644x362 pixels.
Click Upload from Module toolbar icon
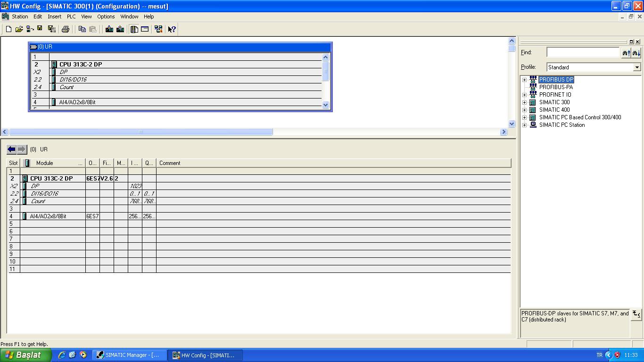coord(120,29)
